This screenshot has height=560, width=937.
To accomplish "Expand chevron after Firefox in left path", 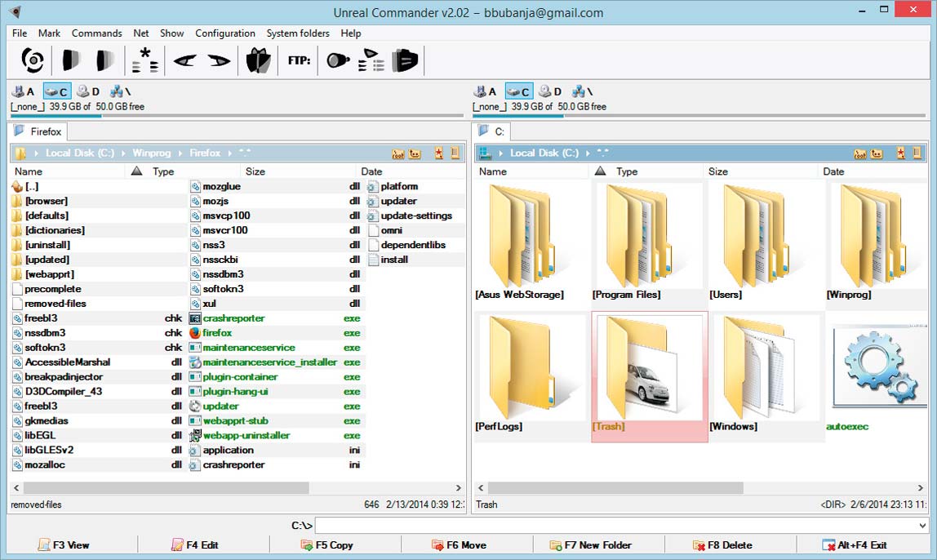I will coord(229,153).
